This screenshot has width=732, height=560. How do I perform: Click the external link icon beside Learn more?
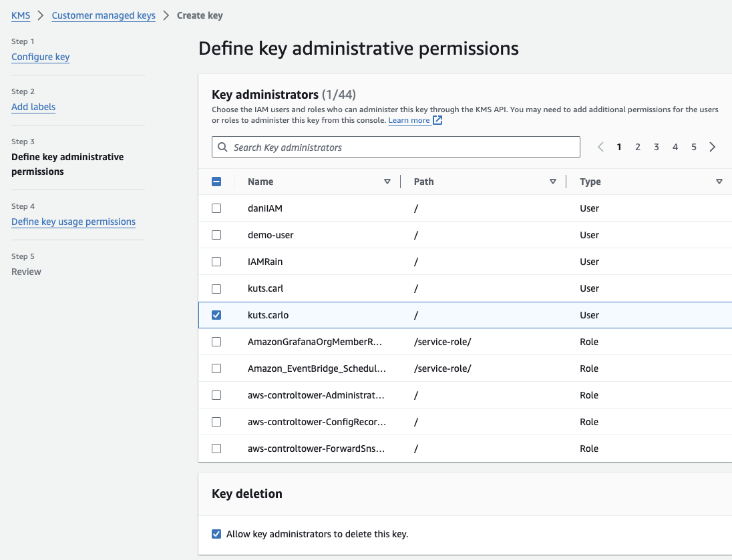[x=437, y=120]
